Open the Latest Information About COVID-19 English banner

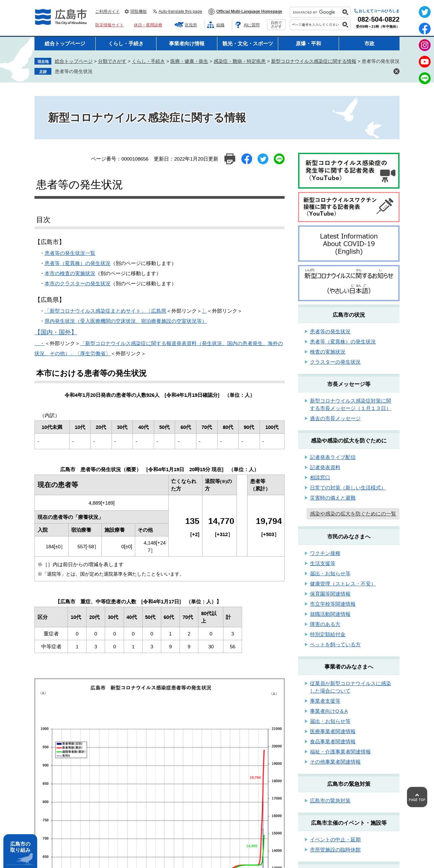tap(349, 244)
